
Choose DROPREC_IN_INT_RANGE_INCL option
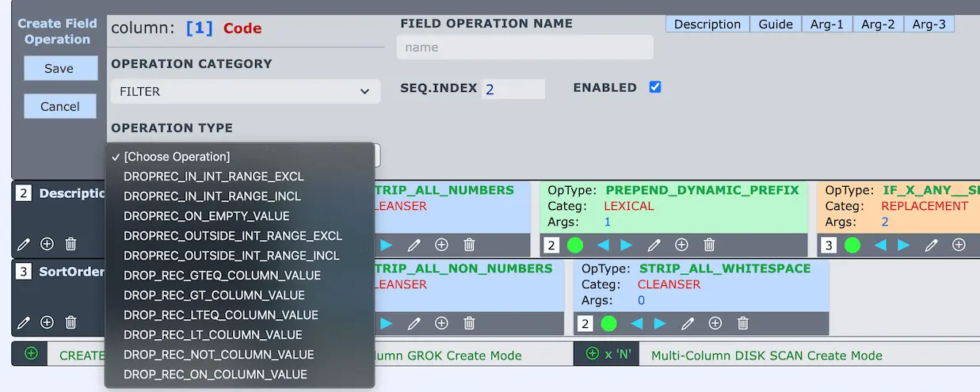[x=239, y=196]
